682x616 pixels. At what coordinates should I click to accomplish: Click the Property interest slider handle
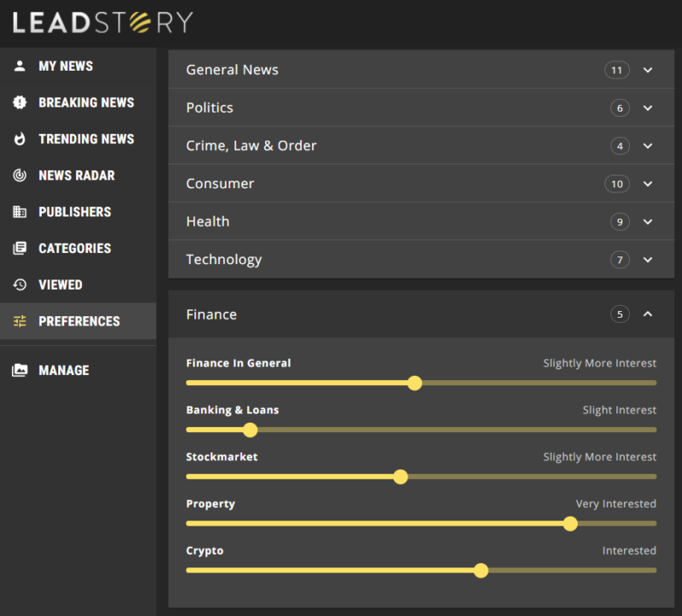(570, 523)
